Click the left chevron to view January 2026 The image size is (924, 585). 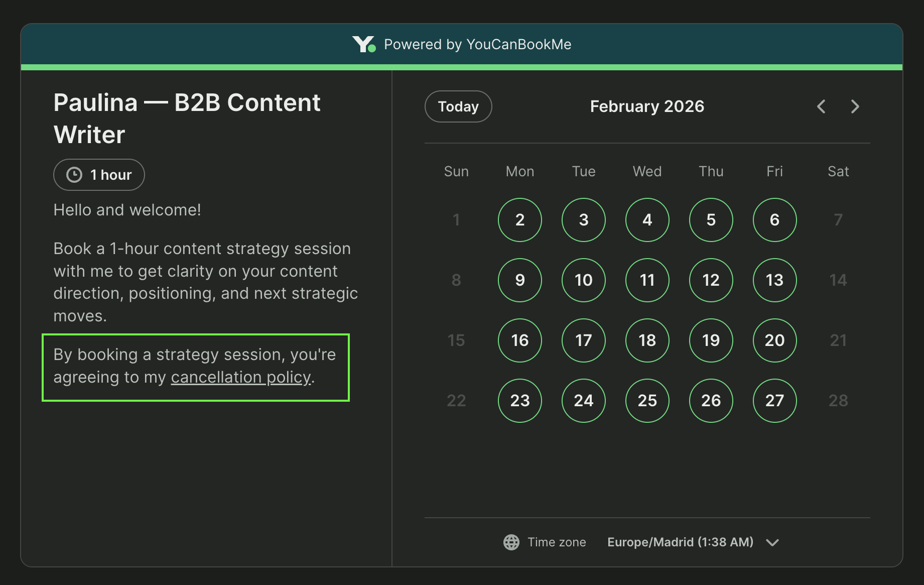click(x=821, y=106)
